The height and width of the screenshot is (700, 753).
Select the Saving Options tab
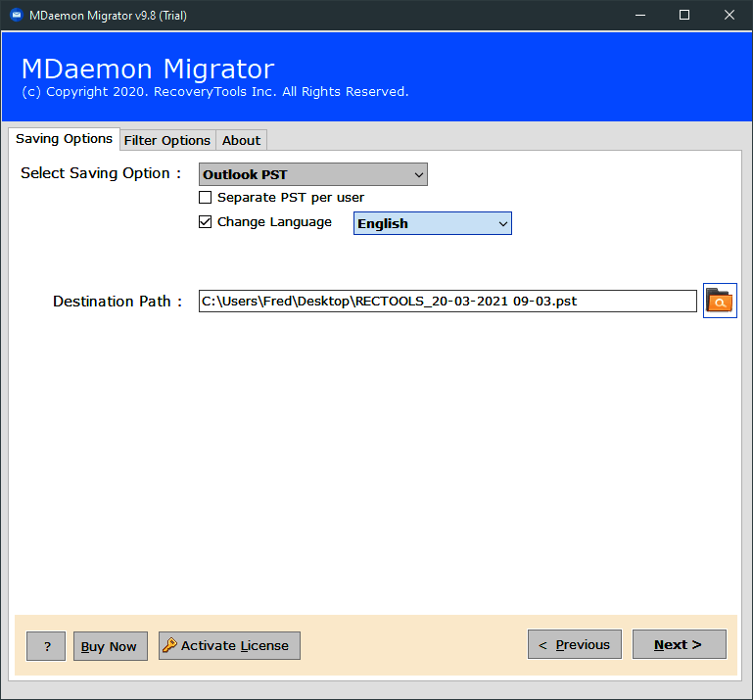pyautogui.click(x=64, y=139)
